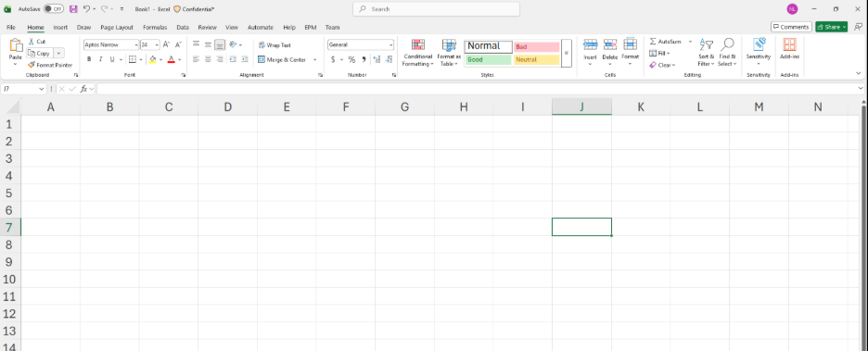
Task: Apply Percent Style format
Action: point(351,59)
